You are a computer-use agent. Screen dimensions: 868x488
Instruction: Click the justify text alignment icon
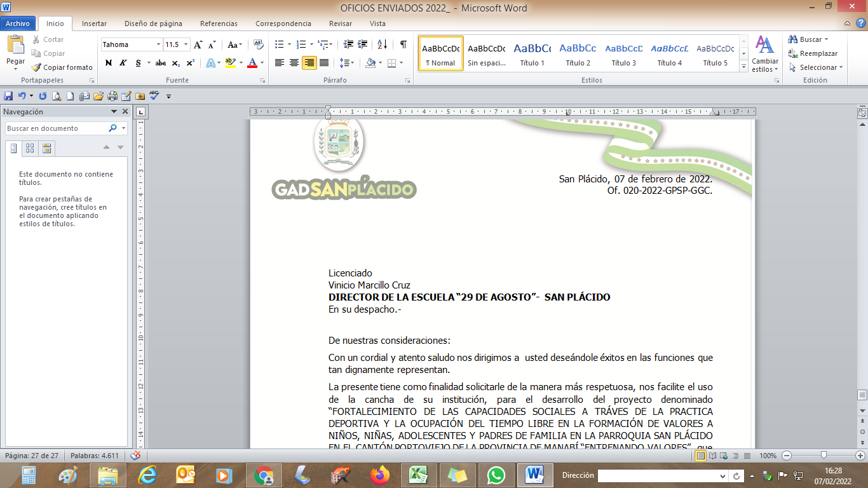324,63
